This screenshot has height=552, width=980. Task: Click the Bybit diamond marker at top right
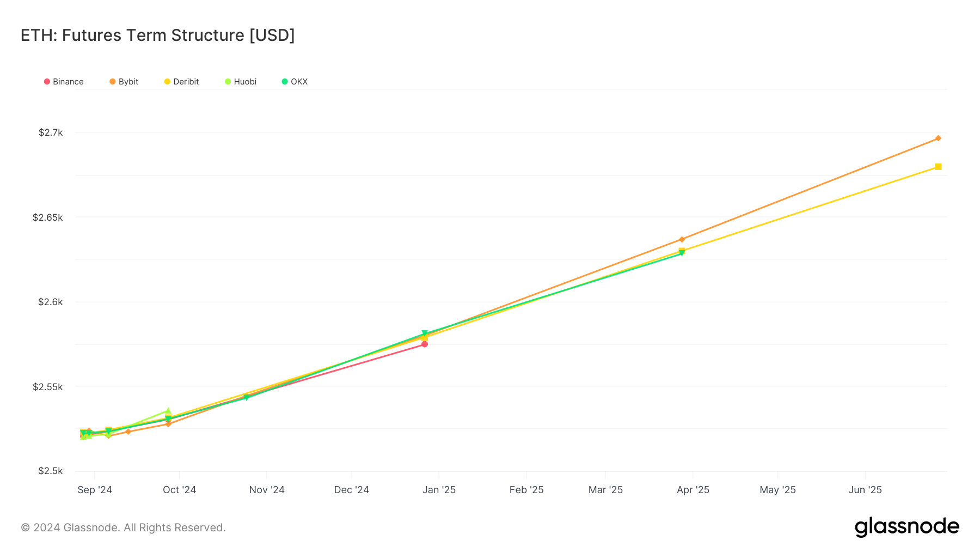[938, 138]
